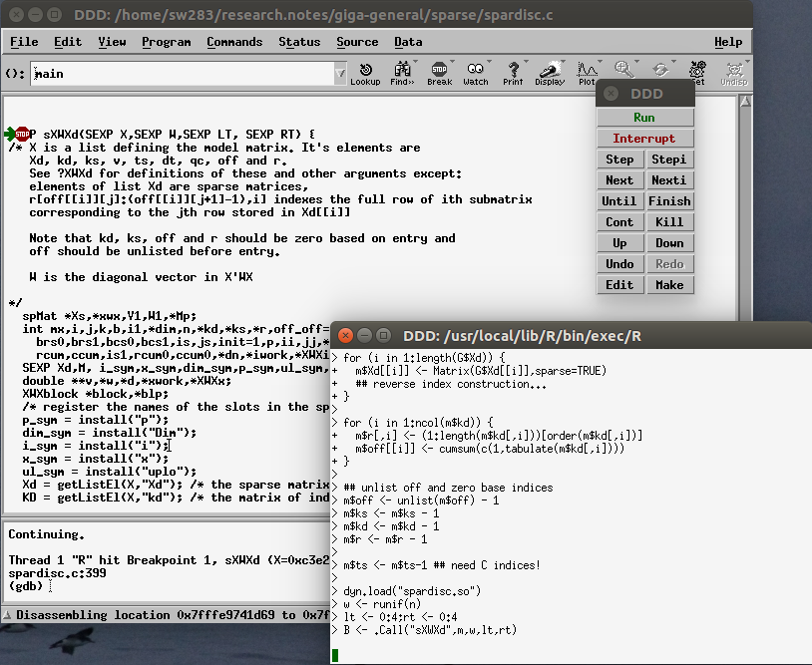Click the Undo button in command tool

click(619, 264)
